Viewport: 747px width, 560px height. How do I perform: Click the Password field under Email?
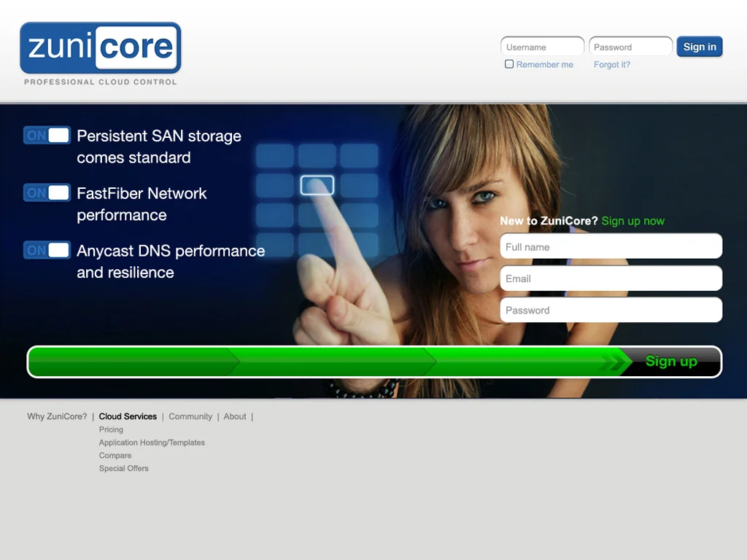[x=611, y=310]
